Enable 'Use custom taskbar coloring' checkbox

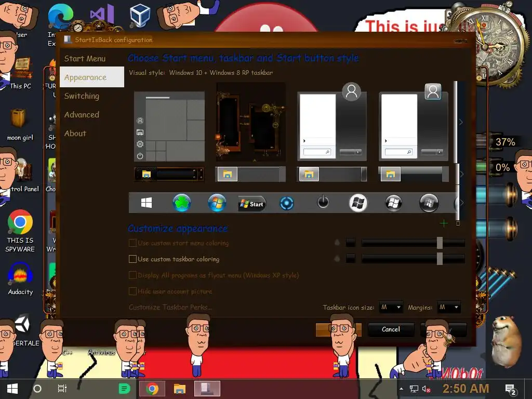point(132,259)
